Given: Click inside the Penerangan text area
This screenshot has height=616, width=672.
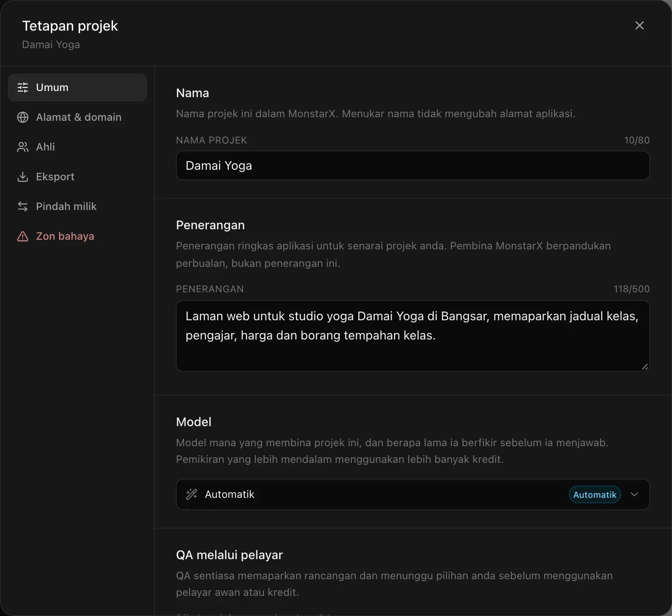Looking at the screenshot, I should (x=413, y=336).
